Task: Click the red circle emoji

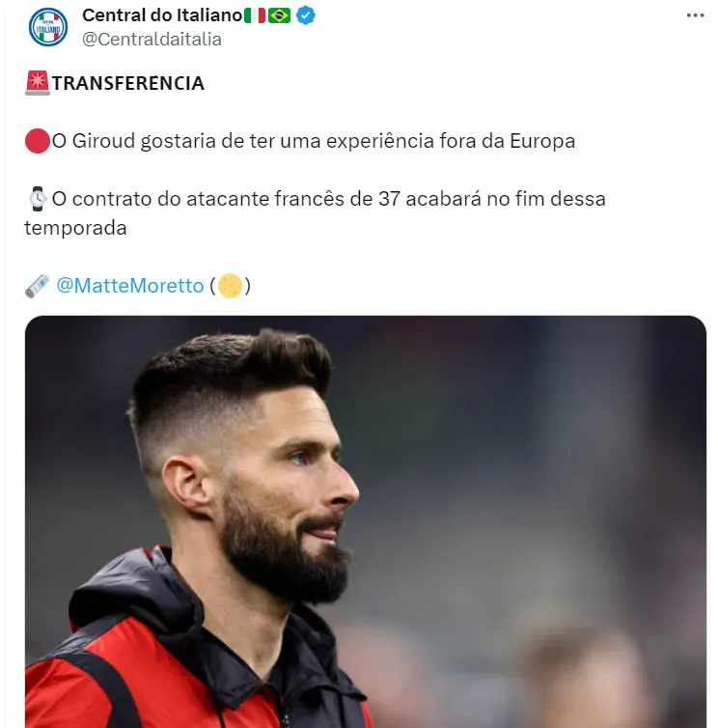Action: tap(37, 141)
